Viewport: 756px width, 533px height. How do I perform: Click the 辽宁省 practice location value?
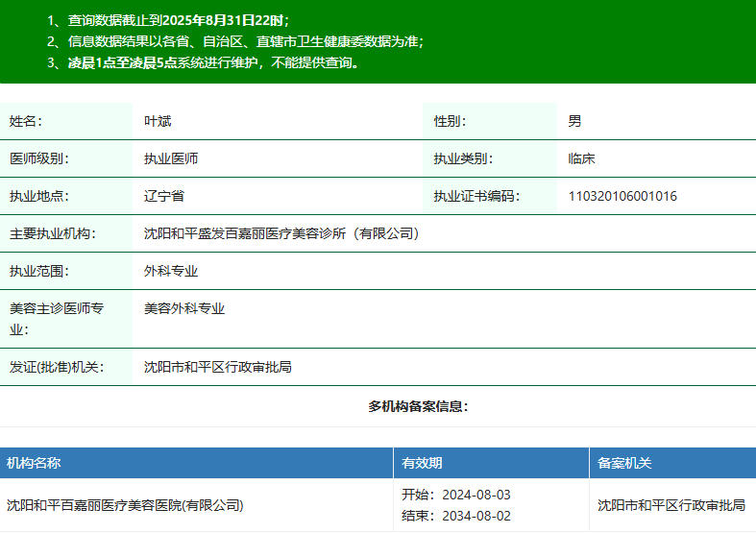(164, 196)
